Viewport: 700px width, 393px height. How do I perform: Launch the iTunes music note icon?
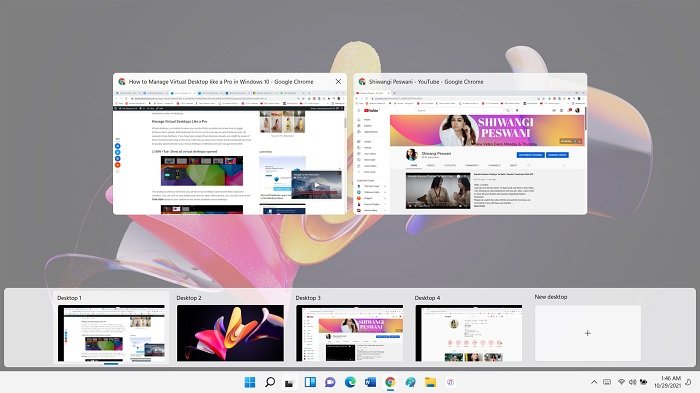point(450,382)
